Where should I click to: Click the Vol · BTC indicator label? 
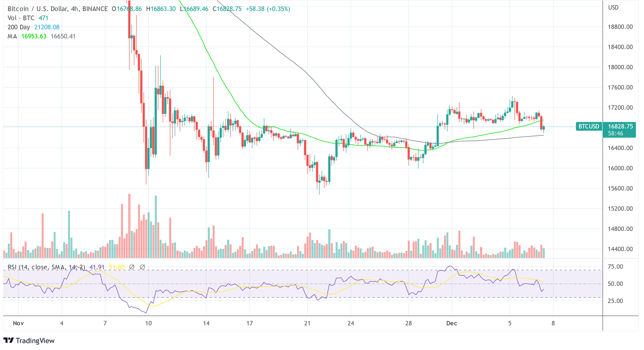coord(21,18)
